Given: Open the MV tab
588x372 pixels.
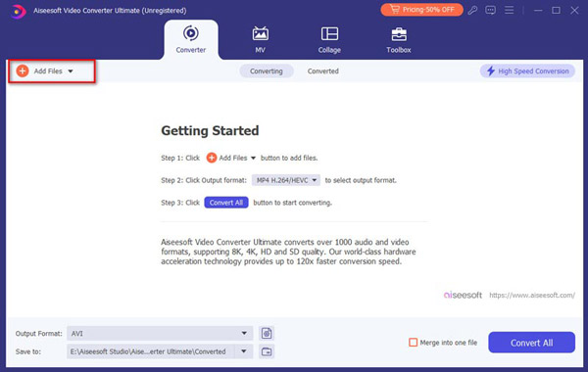Looking at the screenshot, I should 261,40.
